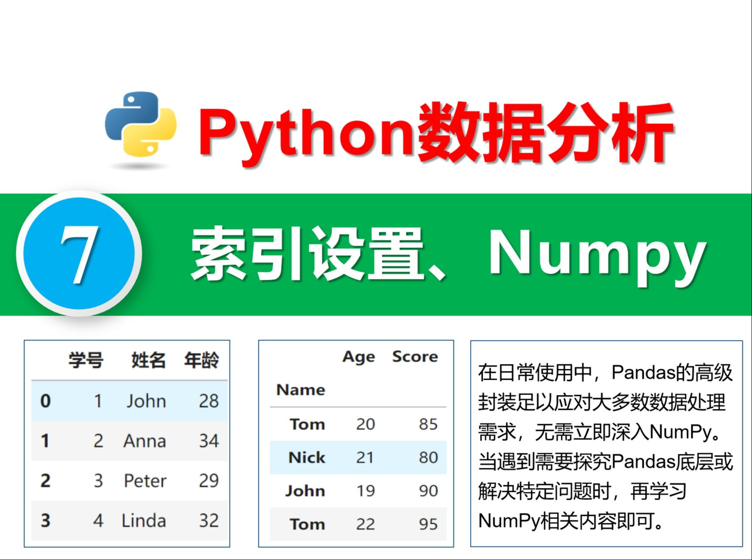The image size is (752, 560).
Task: Click the index name "Nick"
Action: (306, 457)
